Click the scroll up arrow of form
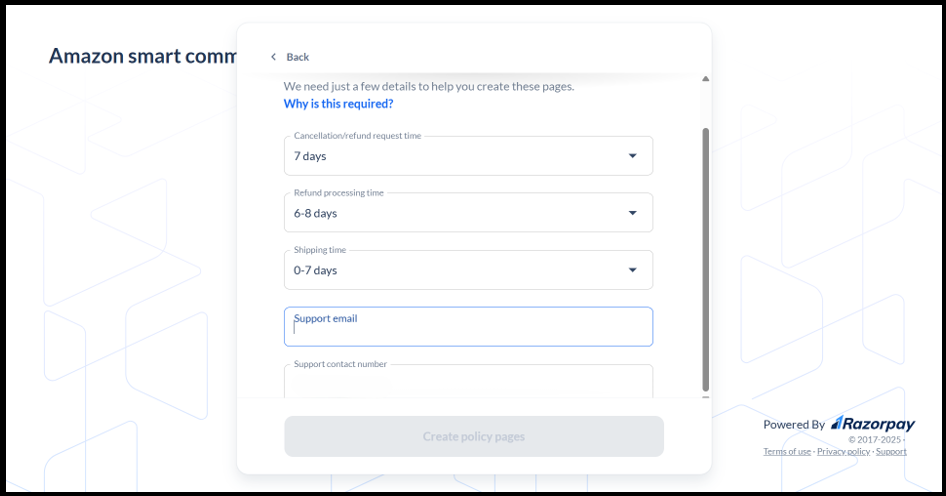Viewport: 946px width, 496px height. (705, 78)
